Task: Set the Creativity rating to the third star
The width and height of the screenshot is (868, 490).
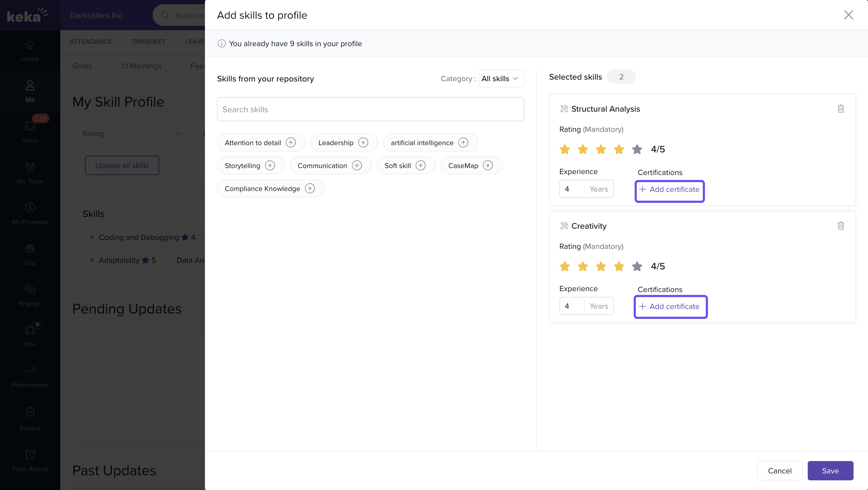Action: (x=600, y=266)
